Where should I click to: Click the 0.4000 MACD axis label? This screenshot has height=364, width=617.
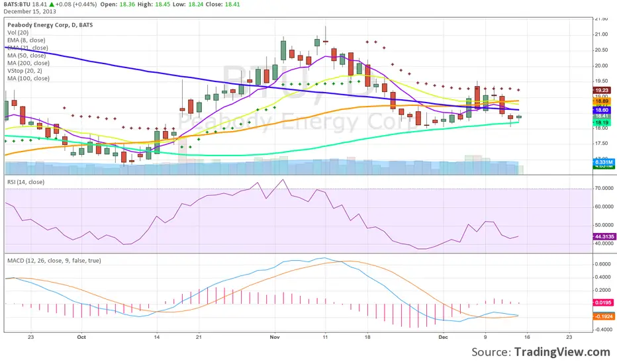point(603,277)
